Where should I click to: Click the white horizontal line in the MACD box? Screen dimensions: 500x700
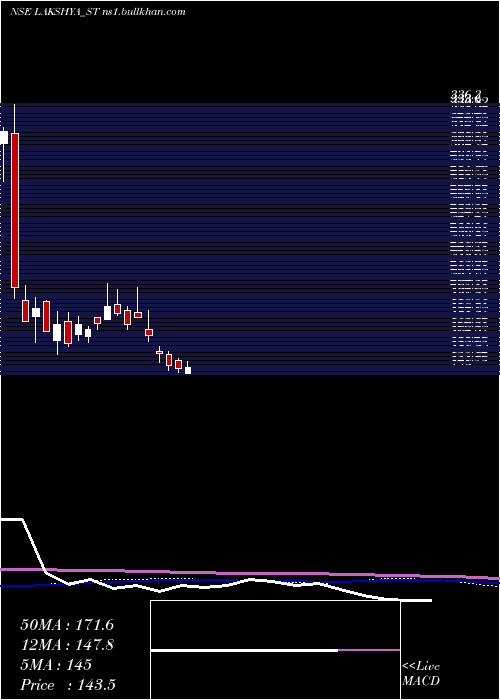pyautogui.click(x=245, y=650)
